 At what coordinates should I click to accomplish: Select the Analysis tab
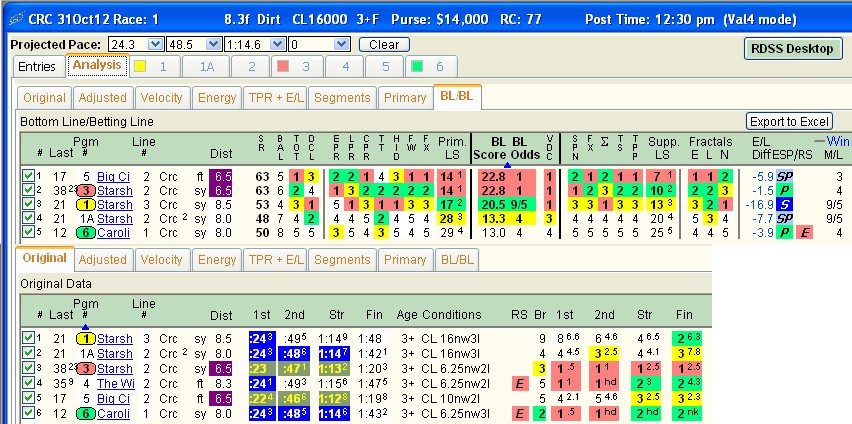tap(97, 65)
